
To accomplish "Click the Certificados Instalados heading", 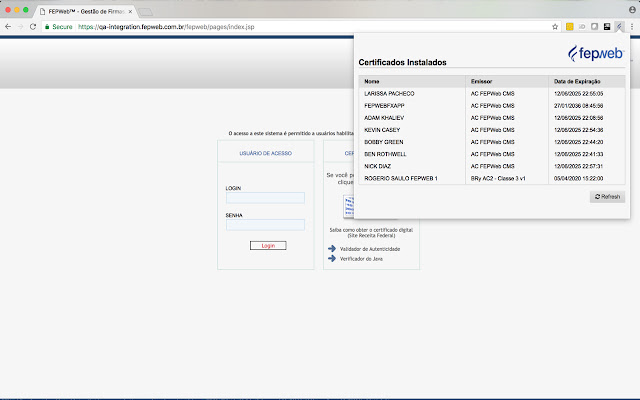I will pyautogui.click(x=402, y=62).
